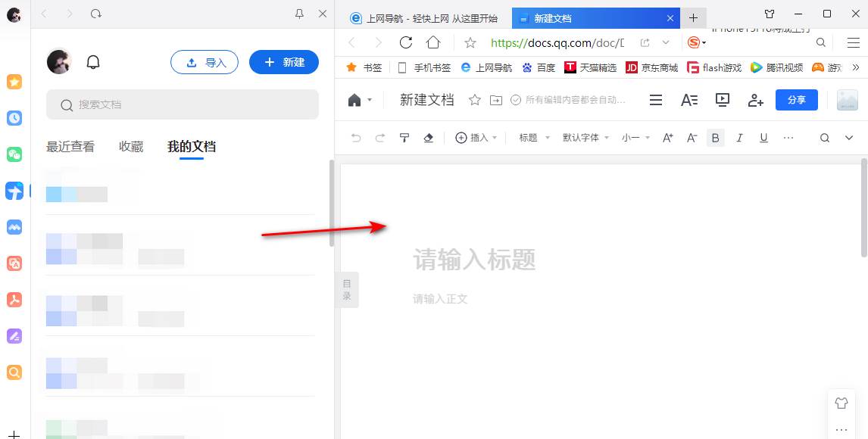Open the 目录 outline side tab
This screenshot has height=439, width=868.
click(347, 290)
